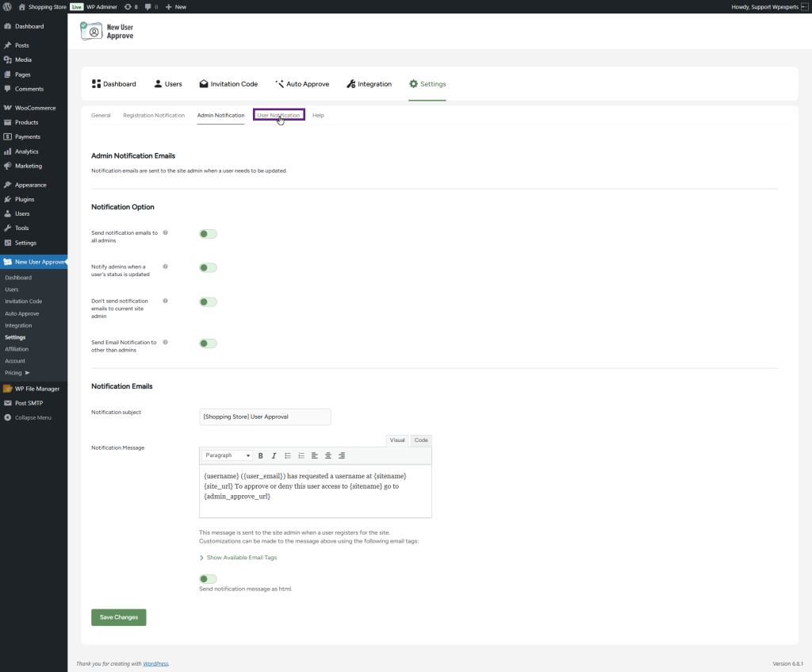
Task: Switch to User Notification subtab
Action: (x=278, y=115)
